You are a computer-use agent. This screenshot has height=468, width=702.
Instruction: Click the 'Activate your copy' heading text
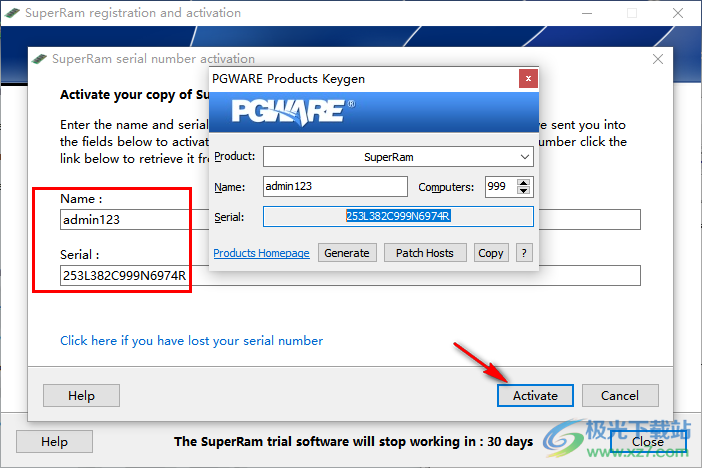tap(134, 95)
